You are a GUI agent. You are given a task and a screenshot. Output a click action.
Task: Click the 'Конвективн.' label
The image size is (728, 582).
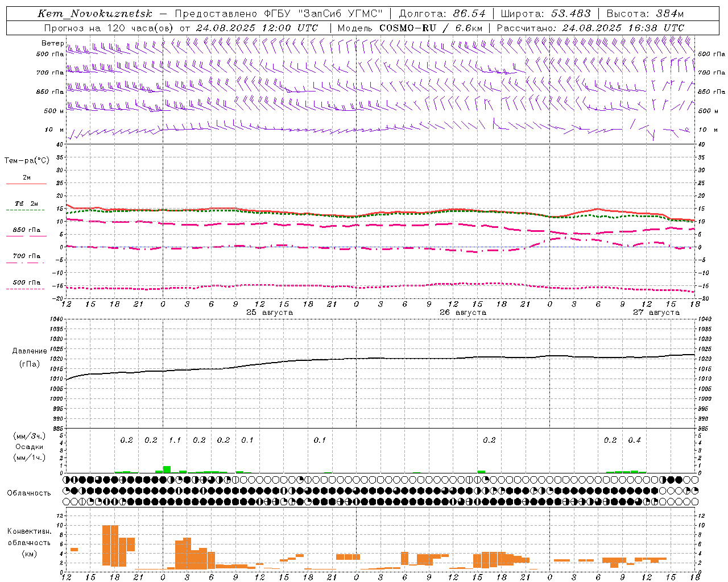[x=29, y=531]
